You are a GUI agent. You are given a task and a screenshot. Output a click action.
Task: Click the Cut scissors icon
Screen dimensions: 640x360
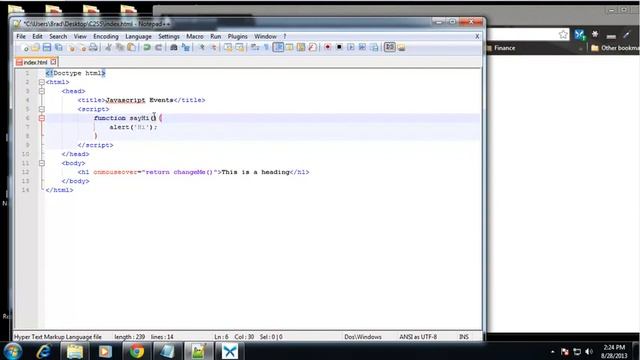click(108, 47)
